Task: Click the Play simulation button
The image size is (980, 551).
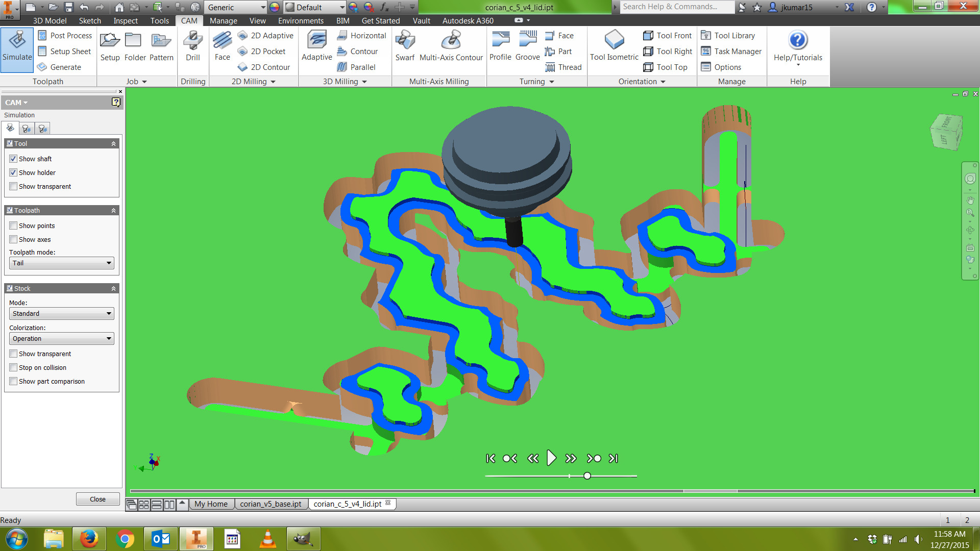Action: pyautogui.click(x=552, y=458)
